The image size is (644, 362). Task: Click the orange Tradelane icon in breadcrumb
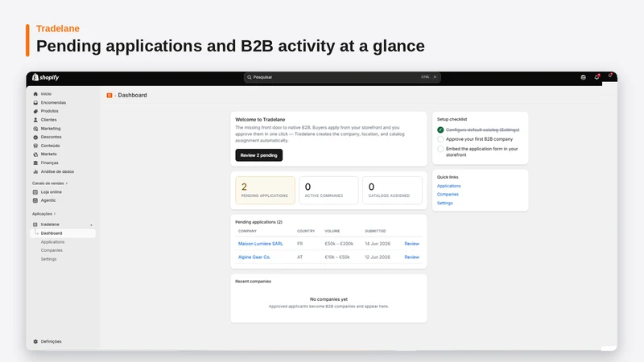click(109, 95)
